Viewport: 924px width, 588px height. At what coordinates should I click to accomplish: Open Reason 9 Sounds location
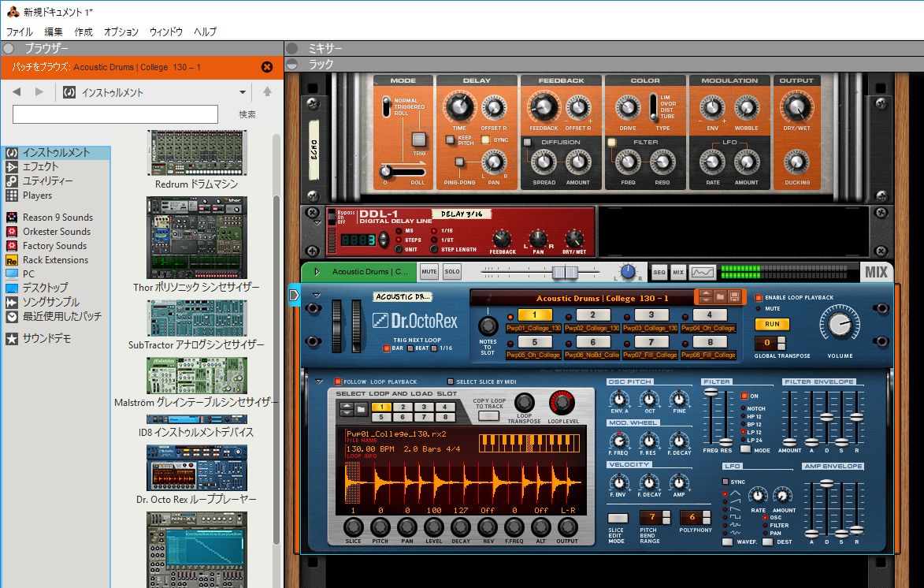pos(58,217)
